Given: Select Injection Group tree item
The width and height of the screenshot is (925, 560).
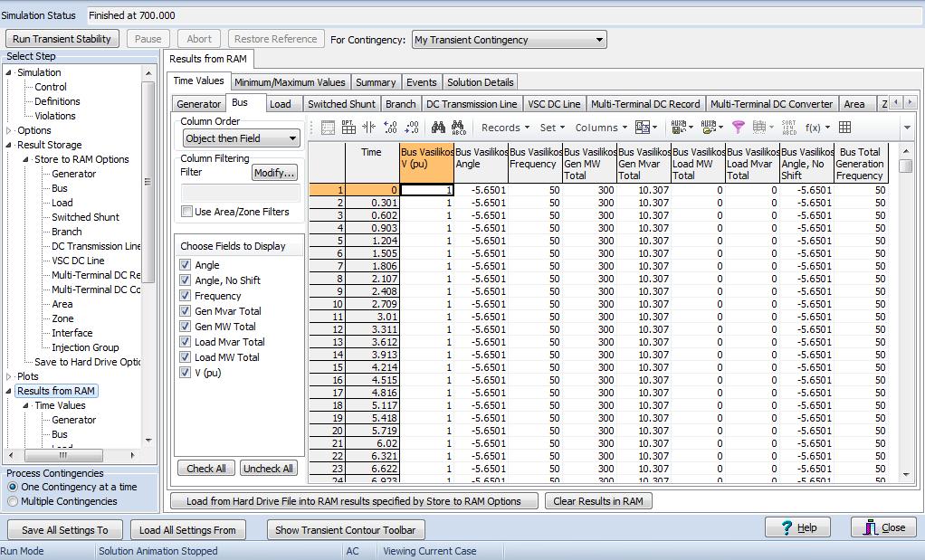Looking at the screenshot, I should click(86, 347).
